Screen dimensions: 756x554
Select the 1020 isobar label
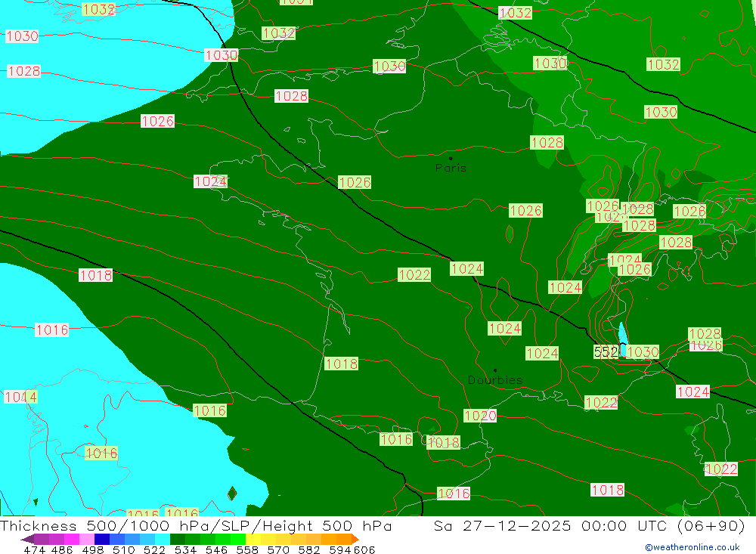(480, 416)
